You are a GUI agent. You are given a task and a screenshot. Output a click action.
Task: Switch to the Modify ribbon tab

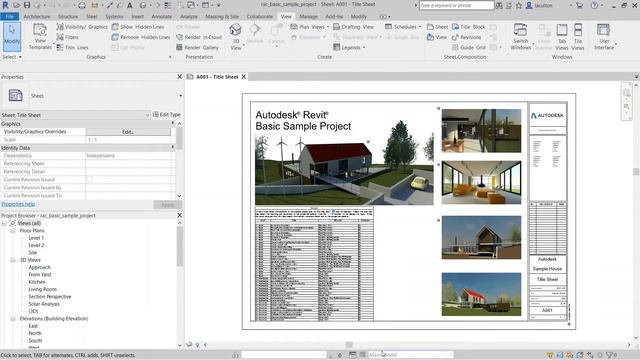[358, 16]
